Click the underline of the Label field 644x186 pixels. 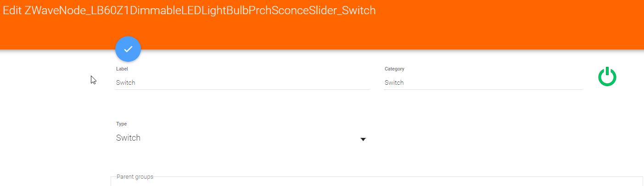coord(242,89)
